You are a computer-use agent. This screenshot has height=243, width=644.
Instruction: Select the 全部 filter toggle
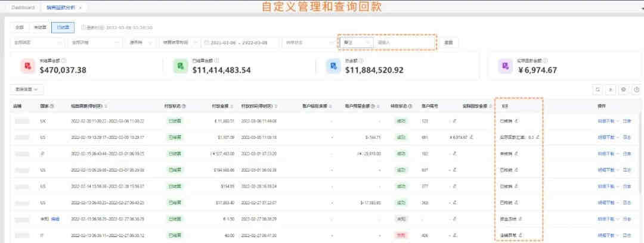pos(19,27)
